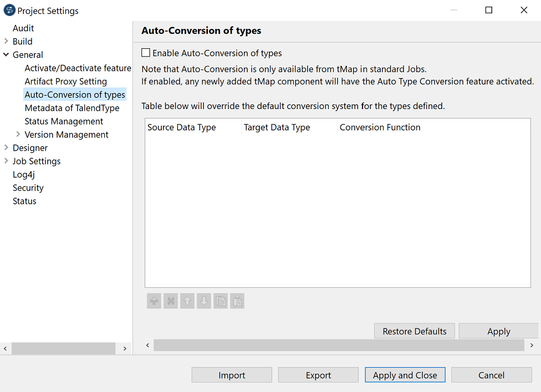Screen dimensions: 541x392
Task: Move the conversion row down
Action: click(x=203, y=301)
